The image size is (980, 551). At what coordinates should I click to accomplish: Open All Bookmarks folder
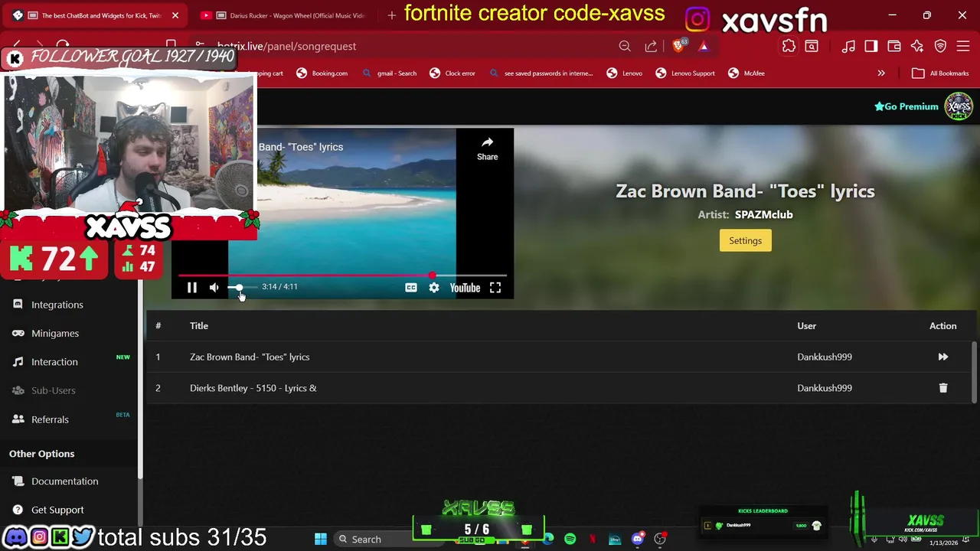tap(941, 73)
